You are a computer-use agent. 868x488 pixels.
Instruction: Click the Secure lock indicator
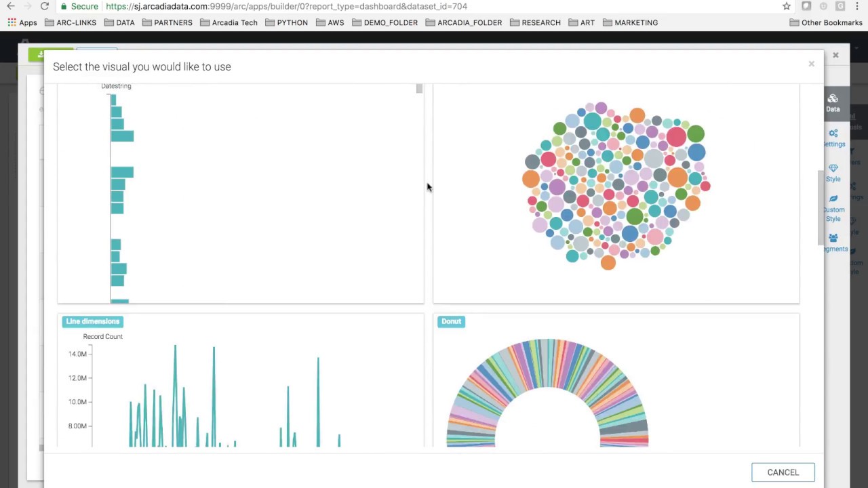coord(79,6)
